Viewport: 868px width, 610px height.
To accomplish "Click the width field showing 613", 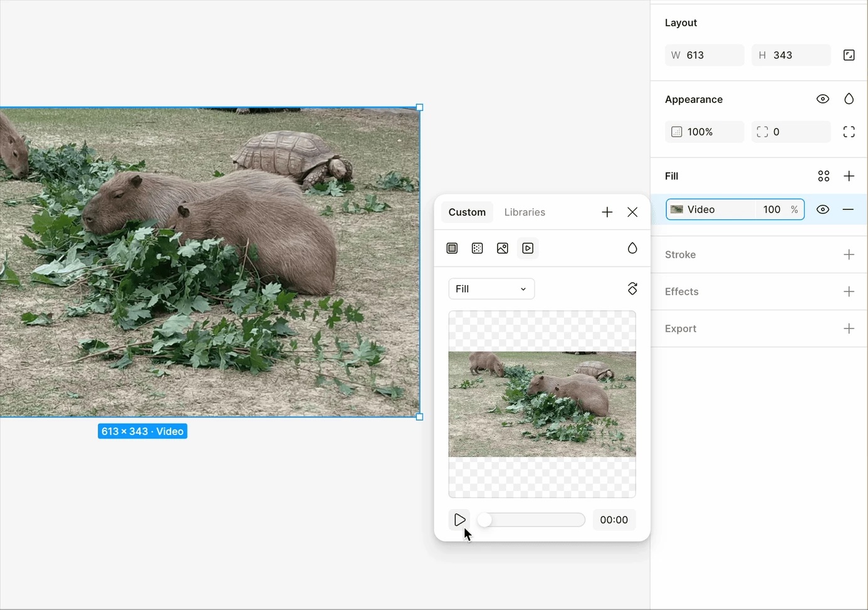I will 704,55.
